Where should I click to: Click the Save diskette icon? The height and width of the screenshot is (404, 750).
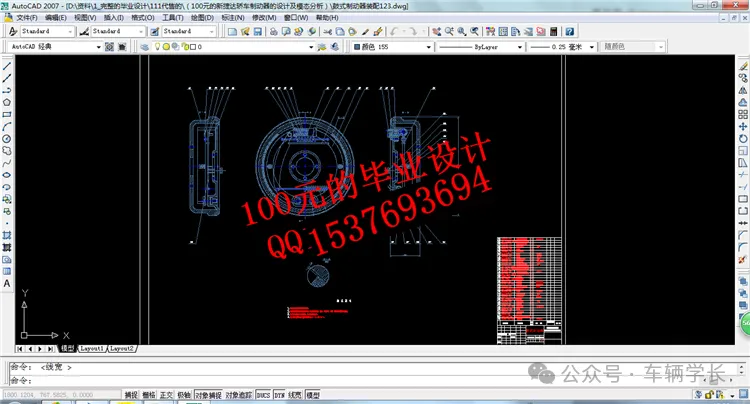(x=258, y=32)
